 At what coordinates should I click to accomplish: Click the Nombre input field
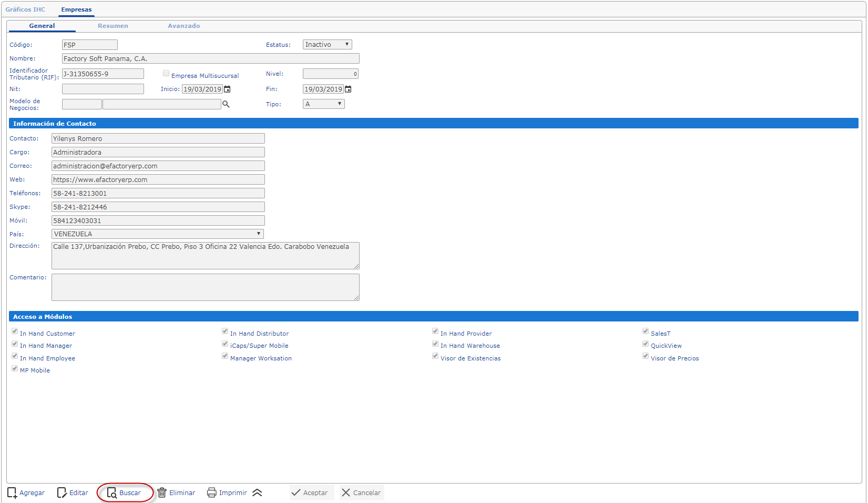pos(211,58)
